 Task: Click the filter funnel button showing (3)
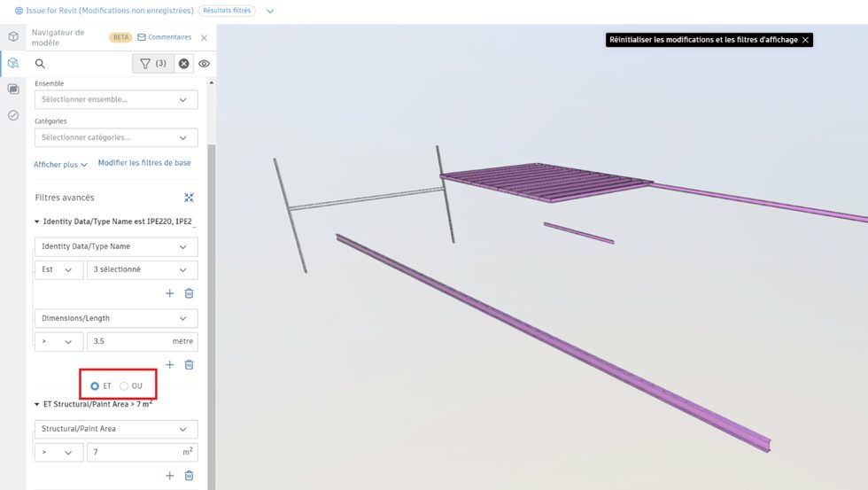click(x=152, y=64)
